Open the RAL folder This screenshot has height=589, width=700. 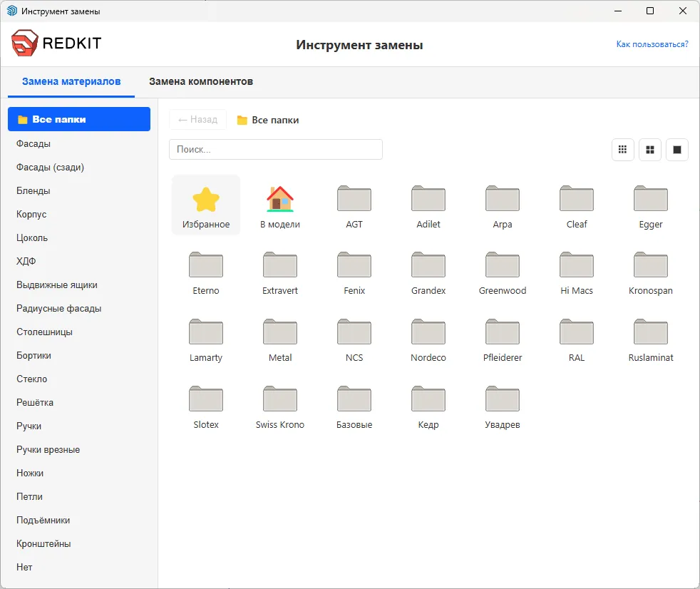click(577, 339)
